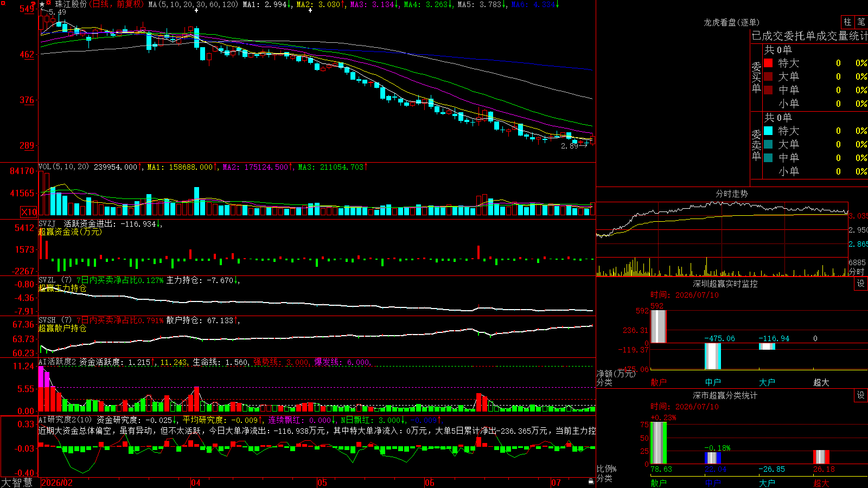Open 设 settings for 深圳超赢实时监控
Image resolution: width=868 pixels, height=488 pixels.
coord(861,284)
